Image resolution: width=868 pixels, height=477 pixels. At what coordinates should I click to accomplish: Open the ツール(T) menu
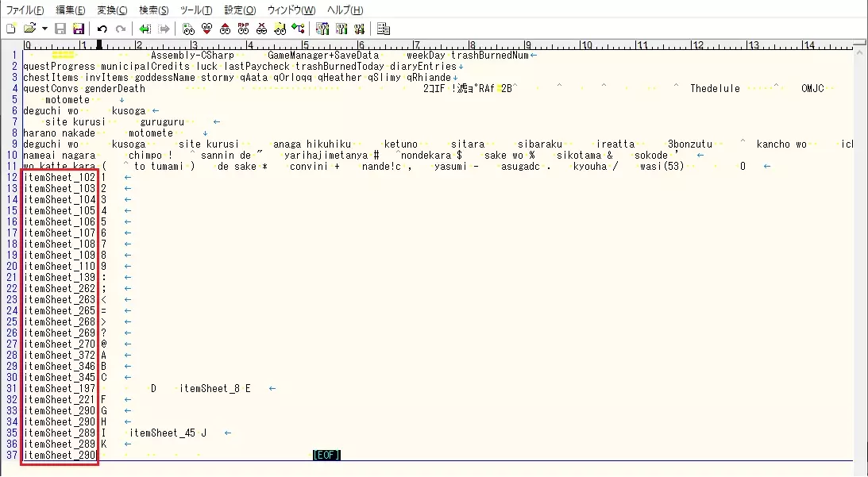(x=196, y=10)
